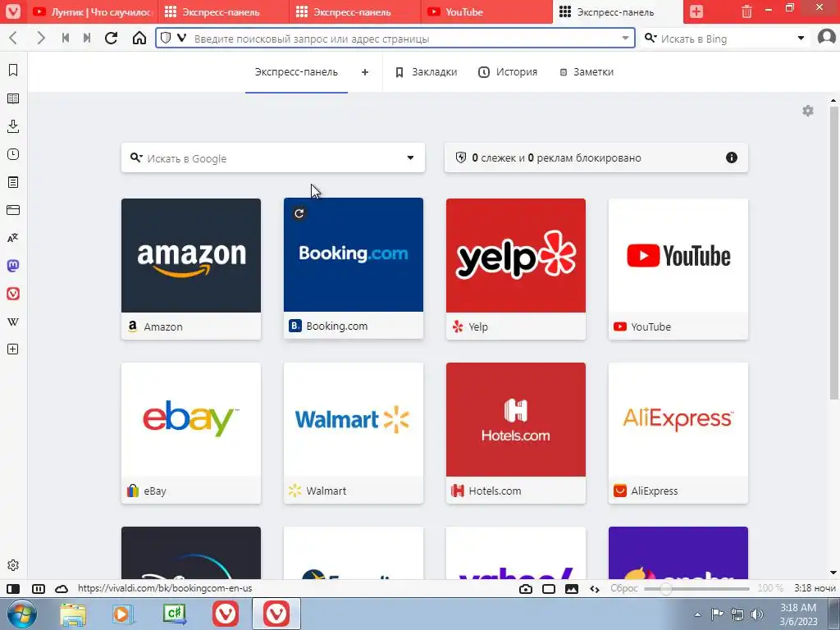The width and height of the screenshot is (840, 630).
Task: Open the Bookmarks side panel
Action: point(13,71)
